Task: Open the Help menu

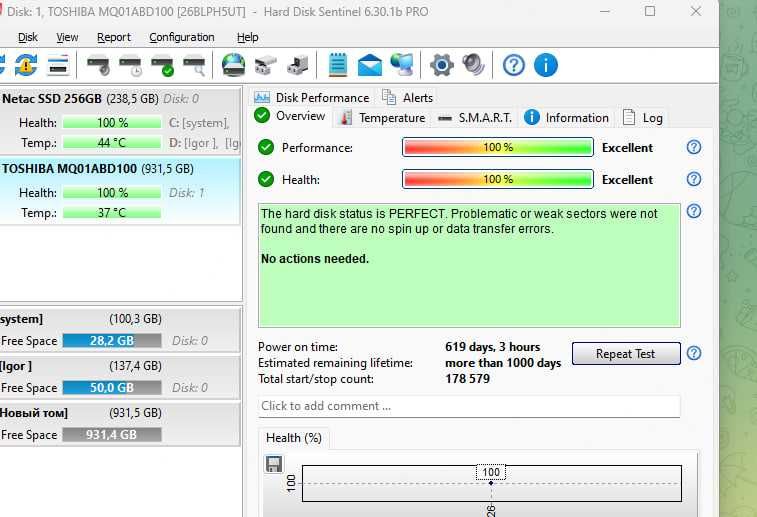Action: [x=248, y=37]
